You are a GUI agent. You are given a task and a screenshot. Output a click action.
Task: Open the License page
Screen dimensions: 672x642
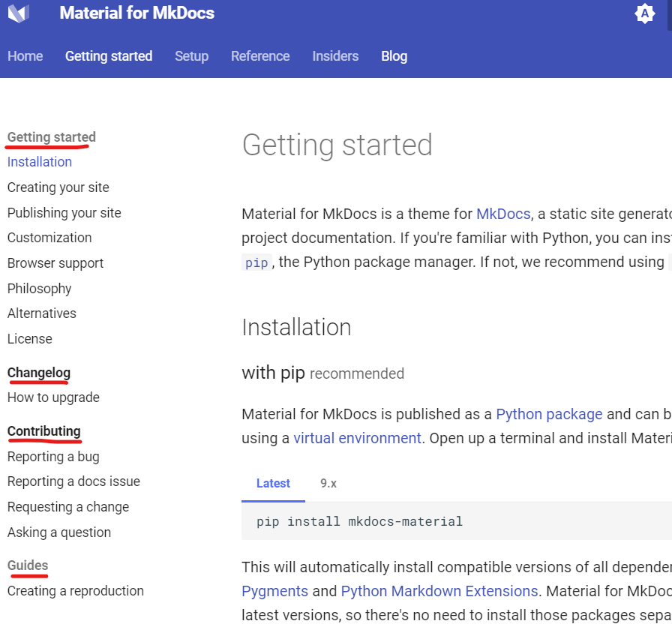29,338
